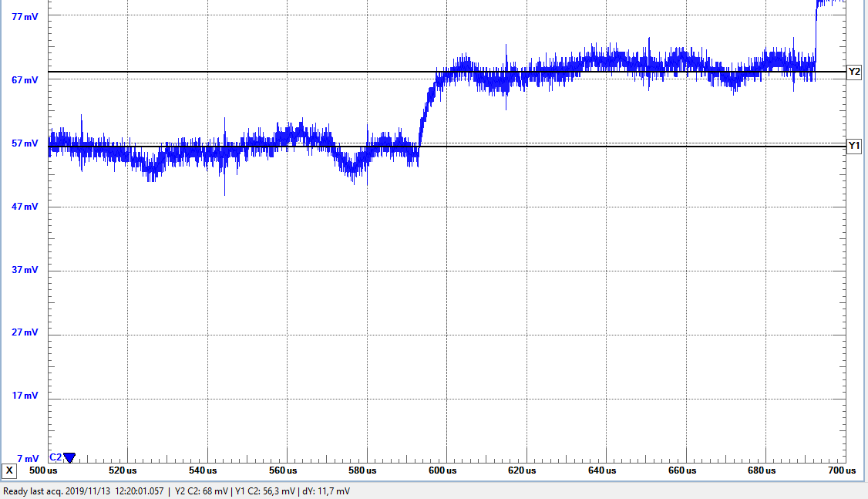
Task: Click the 67 mV vertical axis label
Action: point(25,80)
